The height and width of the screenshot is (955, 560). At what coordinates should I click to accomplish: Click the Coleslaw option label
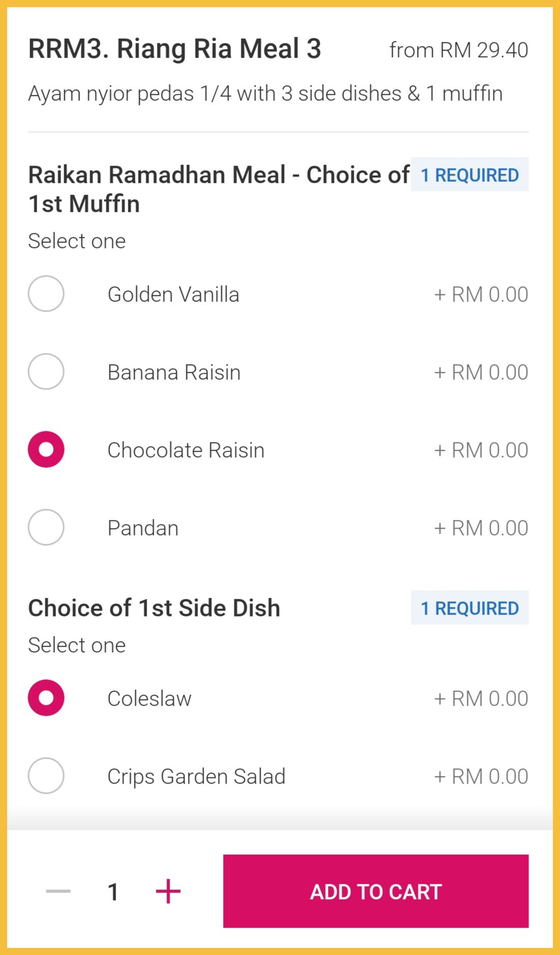(x=149, y=698)
